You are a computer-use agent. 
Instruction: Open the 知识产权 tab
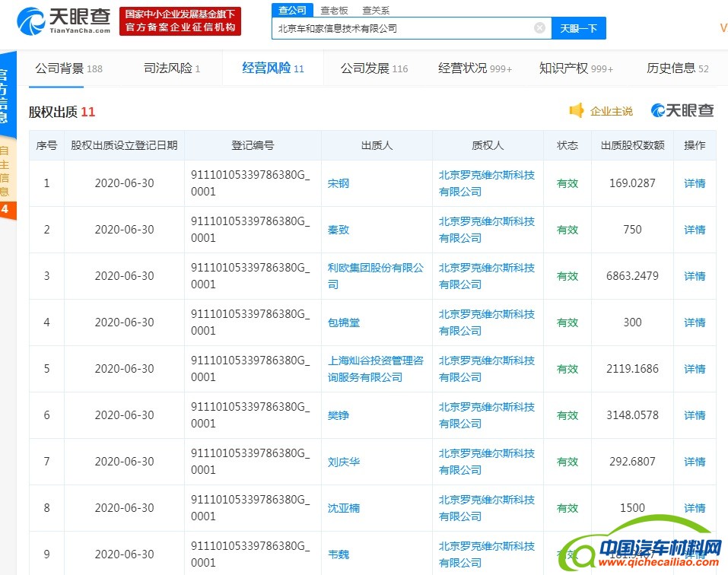point(576,68)
